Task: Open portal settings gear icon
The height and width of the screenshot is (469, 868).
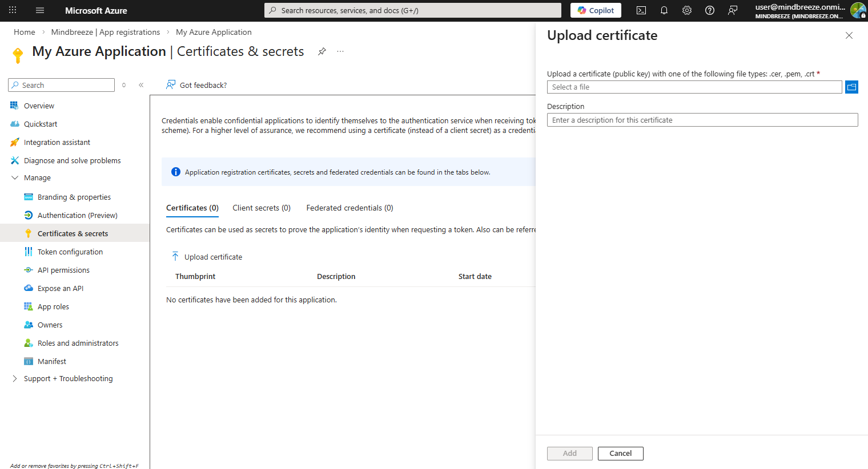Action: (x=687, y=10)
